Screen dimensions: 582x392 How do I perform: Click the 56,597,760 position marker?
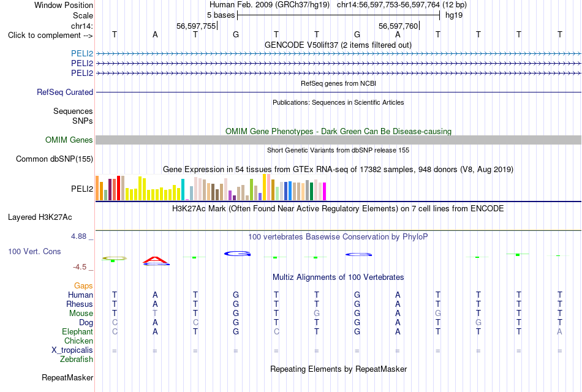(x=399, y=26)
